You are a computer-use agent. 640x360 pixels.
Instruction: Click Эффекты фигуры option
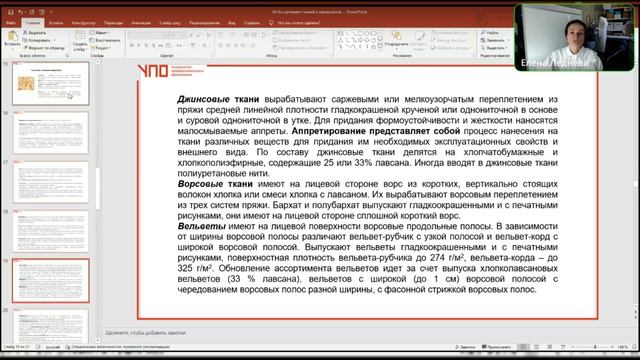coord(450,48)
